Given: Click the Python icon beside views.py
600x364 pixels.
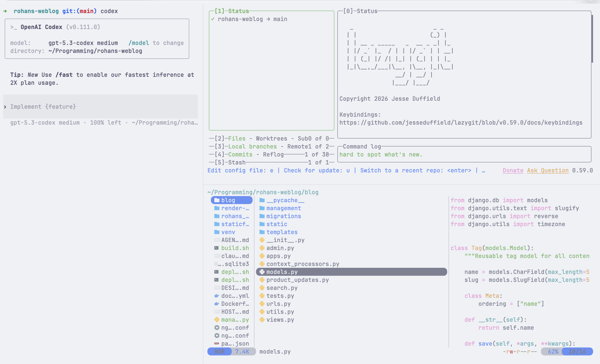Looking at the screenshot, I should [262, 320].
